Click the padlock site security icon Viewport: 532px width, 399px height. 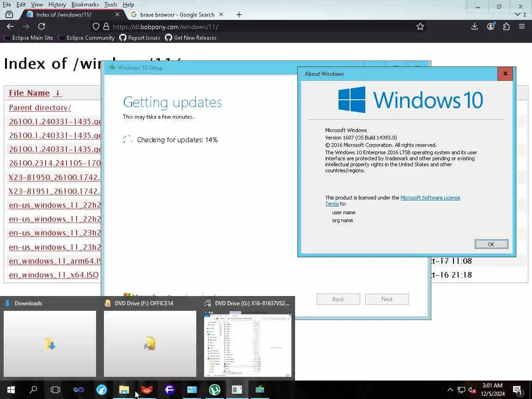[x=106, y=26]
